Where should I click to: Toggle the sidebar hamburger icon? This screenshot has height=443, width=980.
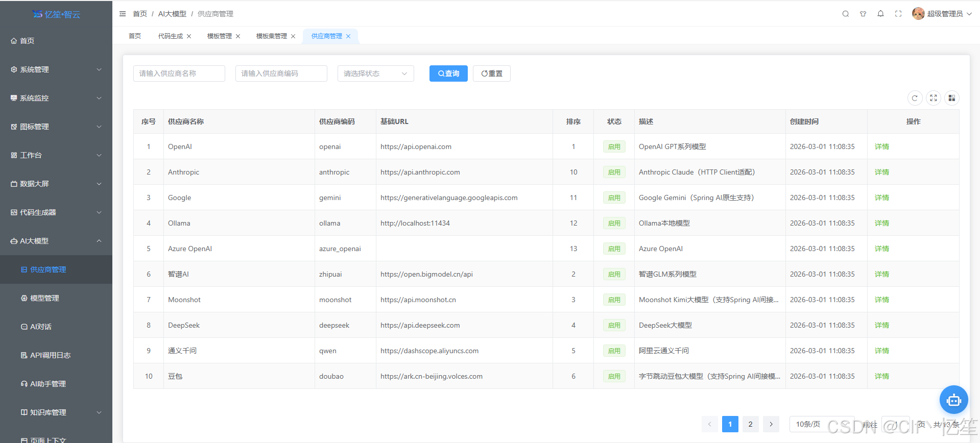[123, 14]
